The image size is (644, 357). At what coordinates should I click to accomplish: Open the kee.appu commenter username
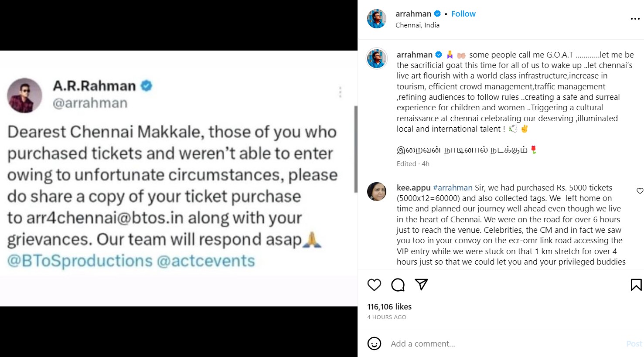pos(413,188)
